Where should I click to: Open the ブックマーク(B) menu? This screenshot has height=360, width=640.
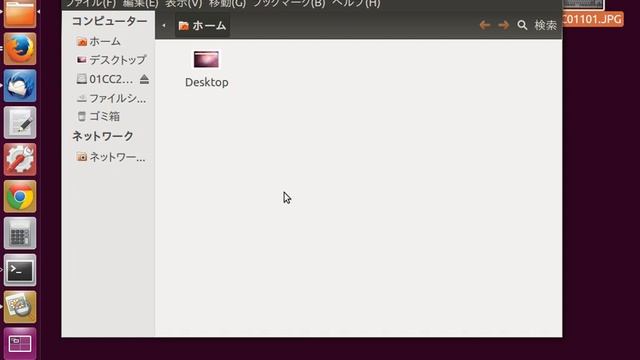(x=289, y=4)
